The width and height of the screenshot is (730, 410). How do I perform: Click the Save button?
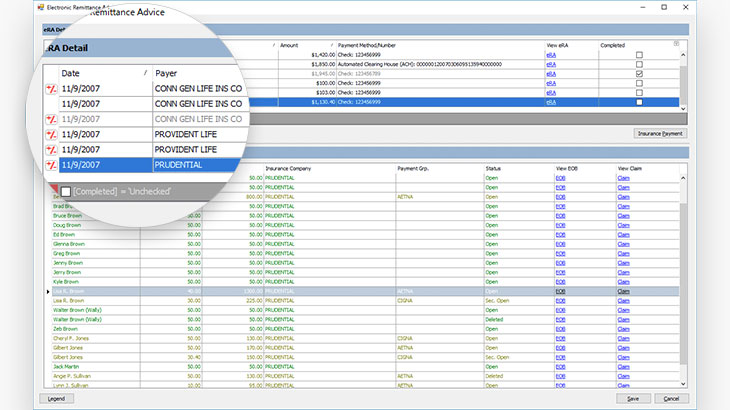point(633,399)
